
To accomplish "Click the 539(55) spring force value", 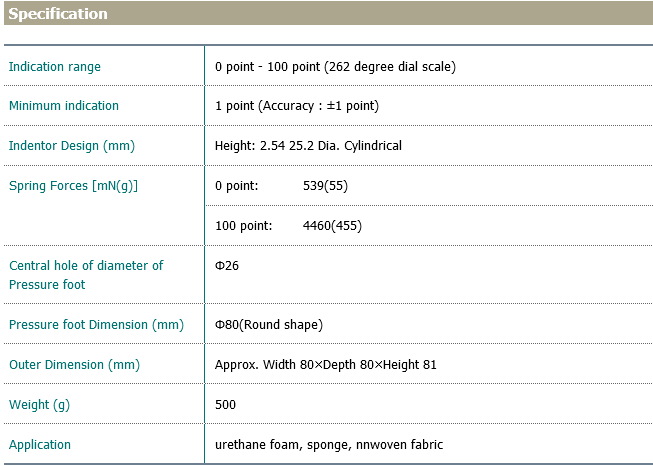I will 325,186.
